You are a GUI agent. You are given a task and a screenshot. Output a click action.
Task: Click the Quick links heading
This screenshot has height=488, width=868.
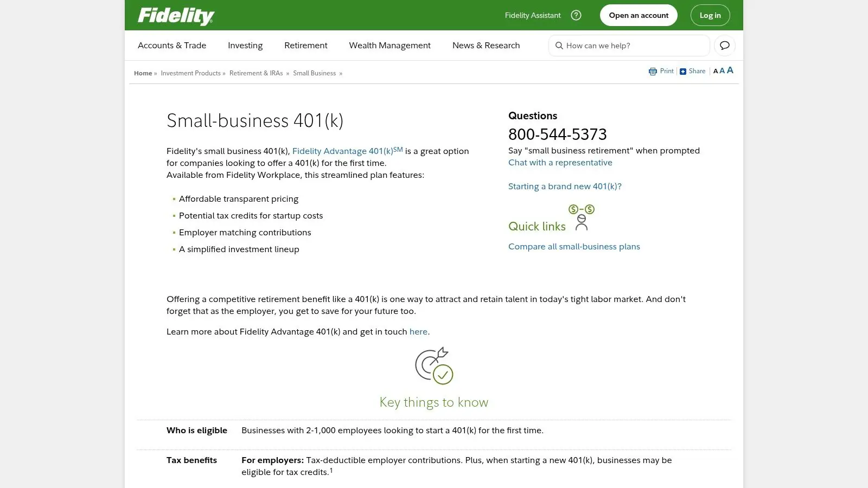(537, 226)
